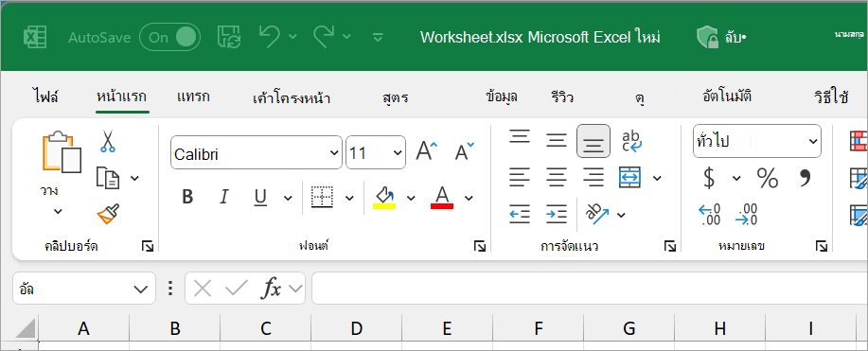
Task: Open the ดู (View) tab
Action: click(639, 99)
